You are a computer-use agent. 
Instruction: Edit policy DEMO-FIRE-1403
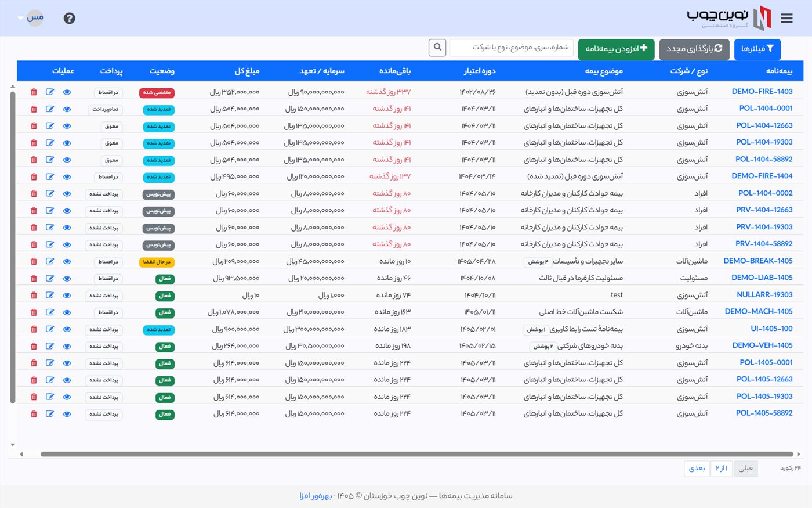(x=50, y=92)
